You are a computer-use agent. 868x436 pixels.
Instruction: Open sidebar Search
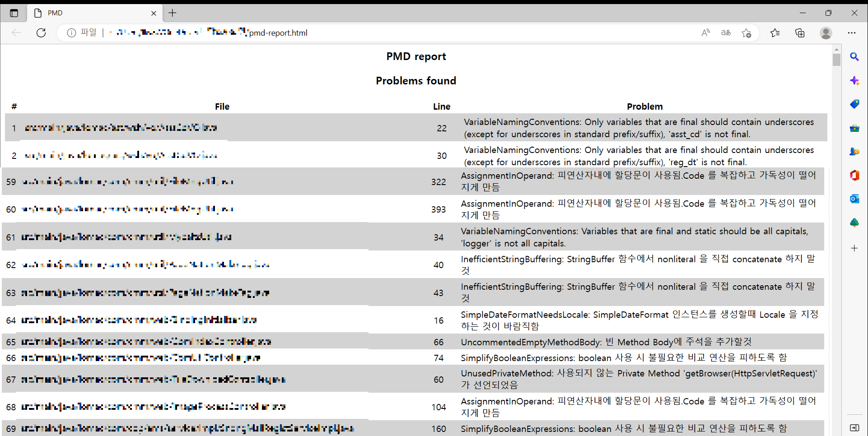point(854,57)
